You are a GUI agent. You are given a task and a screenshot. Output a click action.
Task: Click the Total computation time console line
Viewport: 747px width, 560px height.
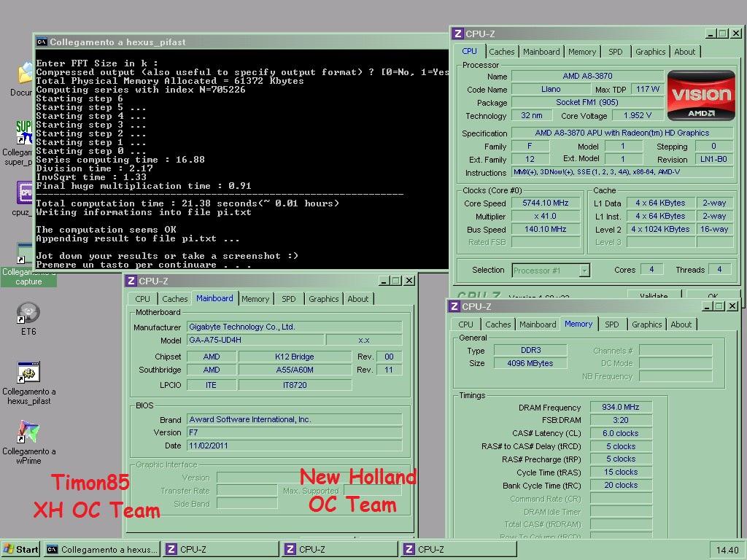click(187, 203)
